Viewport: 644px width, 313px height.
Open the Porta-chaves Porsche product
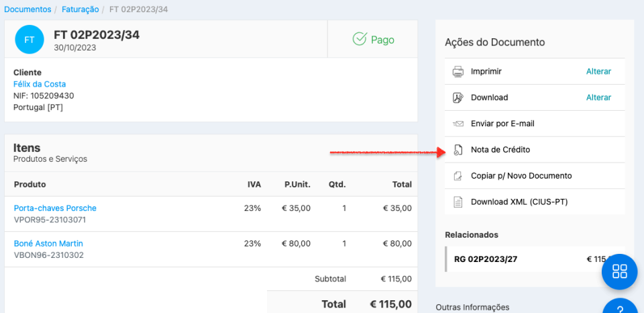55,208
